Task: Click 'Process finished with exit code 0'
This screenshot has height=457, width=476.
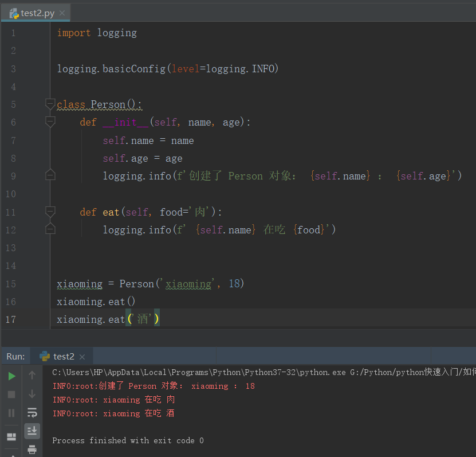Action: coord(128,440)
